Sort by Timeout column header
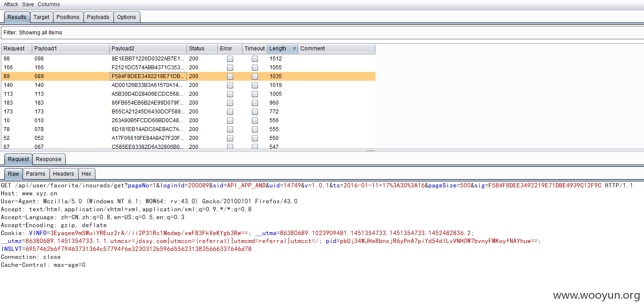This screenshot has width=644, height=308. [255, 49]
